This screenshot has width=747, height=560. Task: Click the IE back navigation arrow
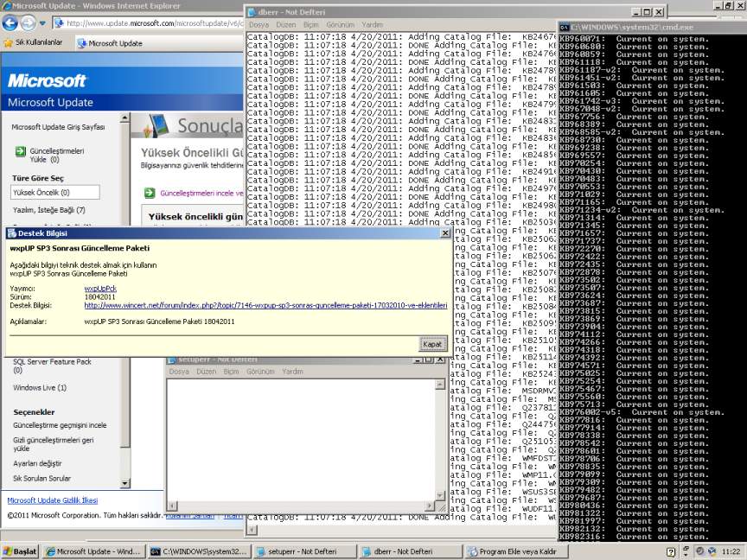(x=10, y=23)
